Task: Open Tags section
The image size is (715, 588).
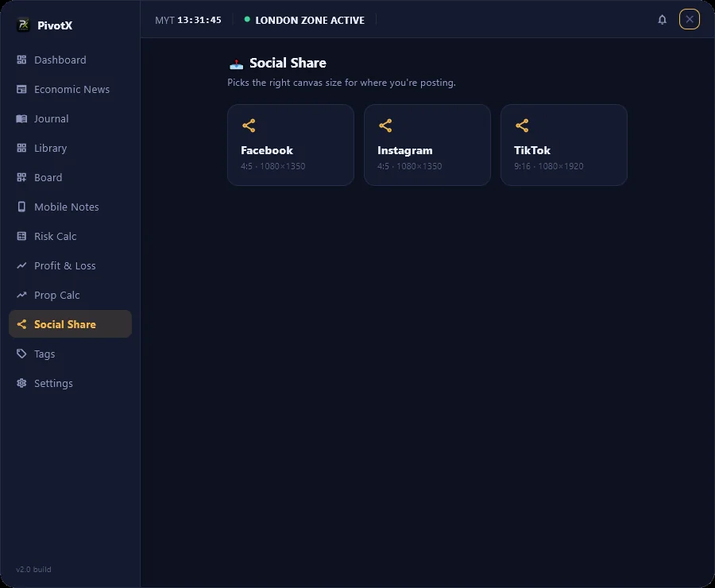Action: [70, 354]
